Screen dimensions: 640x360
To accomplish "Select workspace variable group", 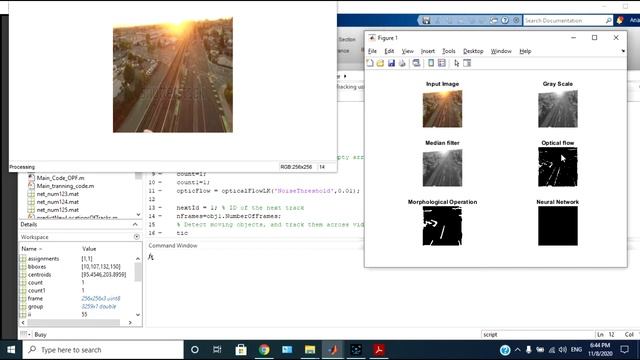I will click(36, 307).
